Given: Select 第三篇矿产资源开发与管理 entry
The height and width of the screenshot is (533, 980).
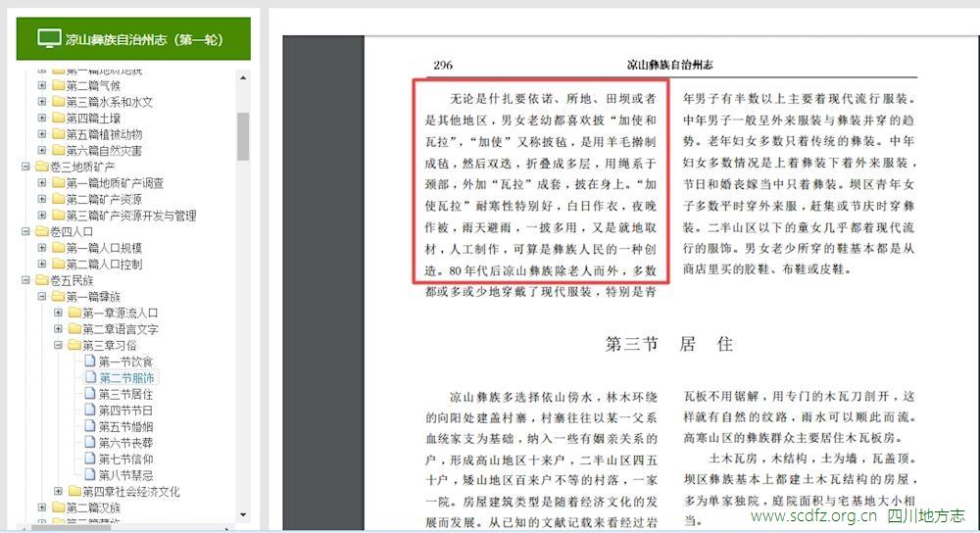Looking at the screenshot, I should [x=131, y=216].
